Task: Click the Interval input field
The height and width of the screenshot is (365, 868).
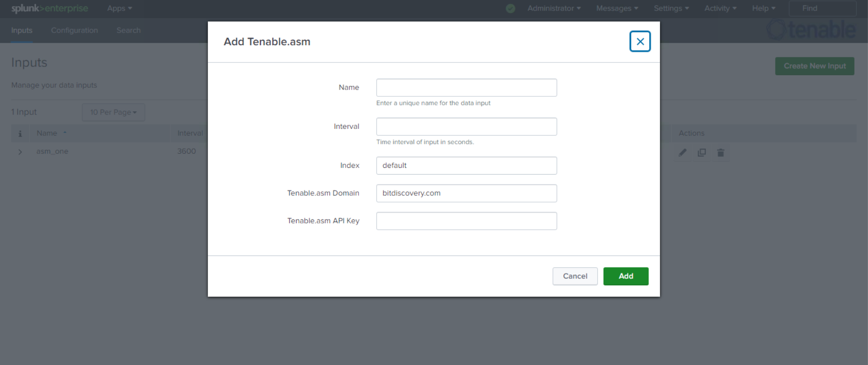Action: click(466, 127)
